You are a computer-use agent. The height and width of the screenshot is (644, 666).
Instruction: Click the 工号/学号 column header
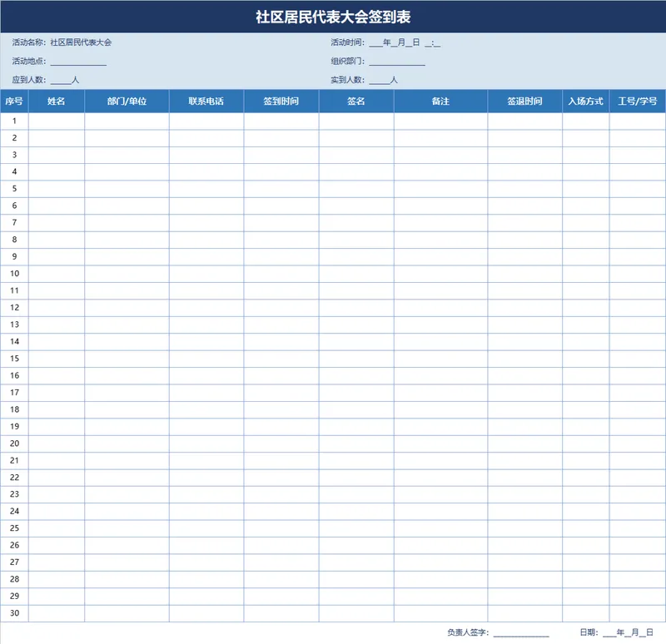click(x=637, y=101)
